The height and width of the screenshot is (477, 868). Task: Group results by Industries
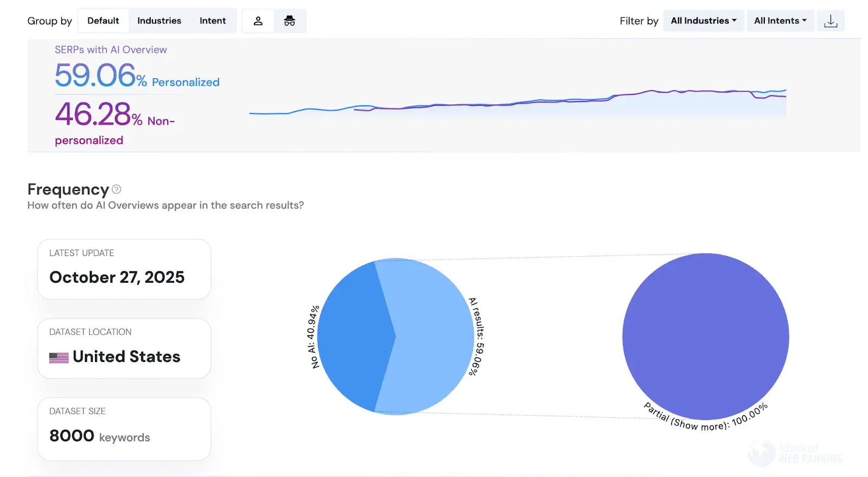pyautogui.click(x=159, y=21)
